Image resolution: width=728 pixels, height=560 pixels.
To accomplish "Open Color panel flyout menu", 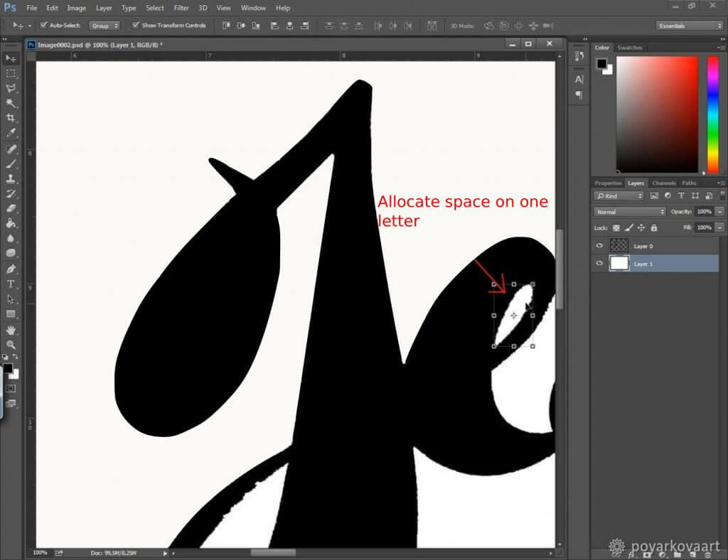I will coord(721,48).
